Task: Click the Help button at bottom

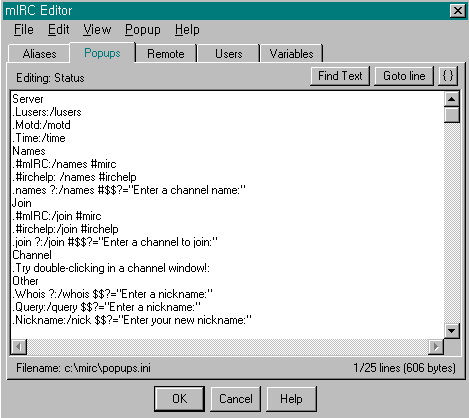Action: pyautogui.click(x=291, y=399)
